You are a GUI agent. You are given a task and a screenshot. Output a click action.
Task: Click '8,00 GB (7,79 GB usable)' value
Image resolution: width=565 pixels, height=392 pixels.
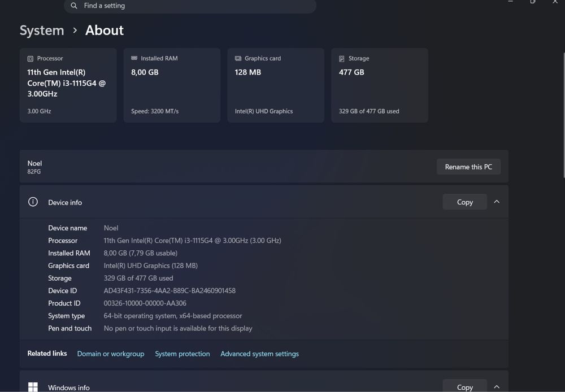coord(141,253)
